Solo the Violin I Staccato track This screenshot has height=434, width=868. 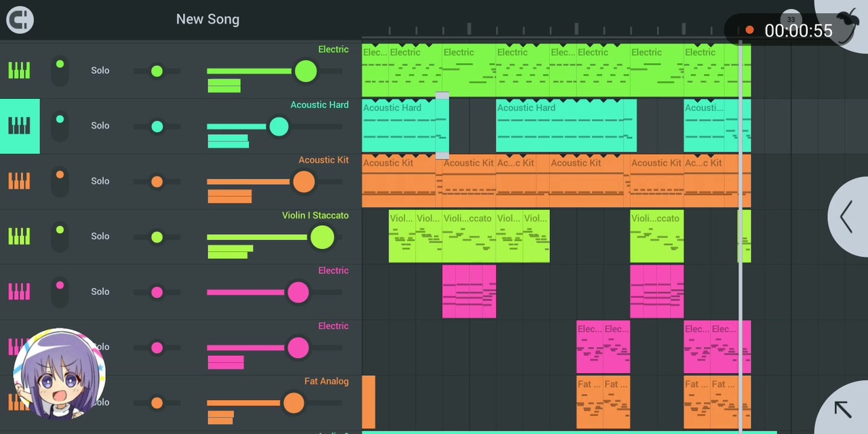coord(100,236)
